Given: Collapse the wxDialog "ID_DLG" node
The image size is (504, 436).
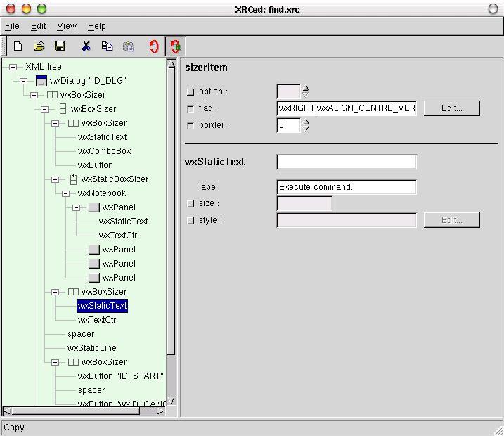Looking at the screenshot, I should pyautogui.click(x=23, y=81).
